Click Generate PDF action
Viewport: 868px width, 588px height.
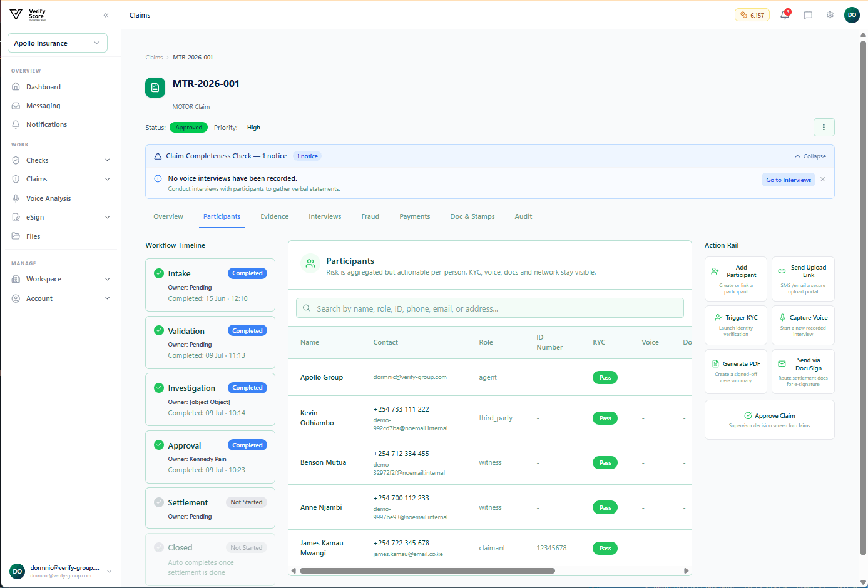click(736, 372)
